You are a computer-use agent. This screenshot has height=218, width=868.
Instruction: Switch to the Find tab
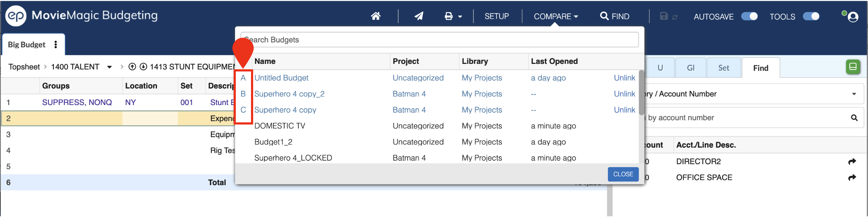(761, 68)
